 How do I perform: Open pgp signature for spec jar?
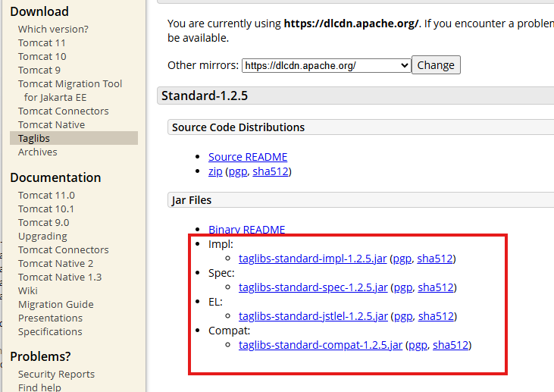403,287
